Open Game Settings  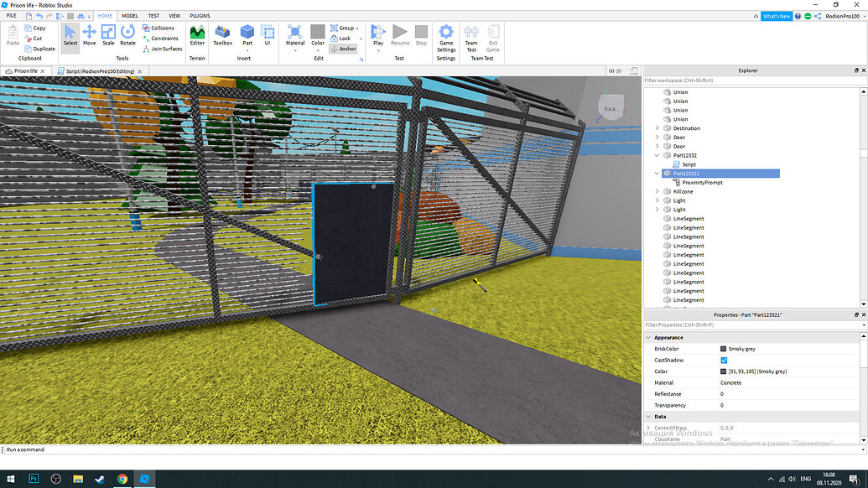point(445,38)
